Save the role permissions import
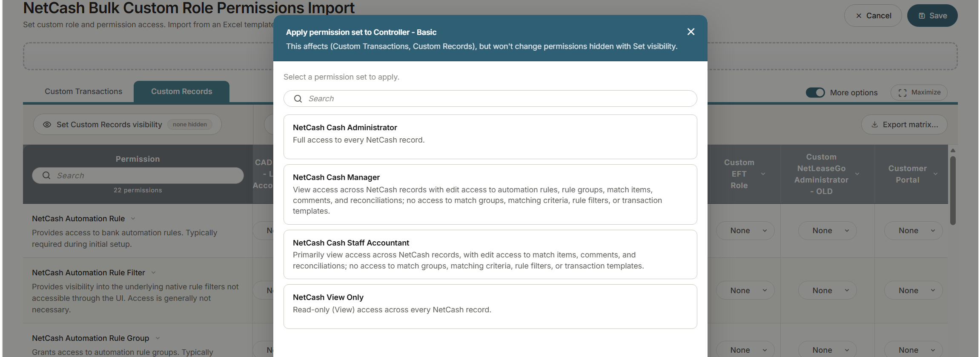The height and width of the screenshot is (357, 980). pos(932,16)
